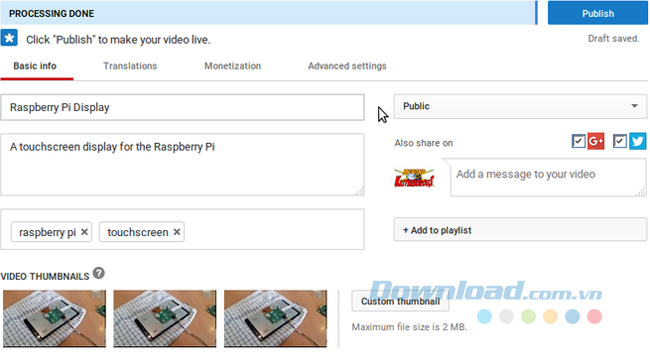This screenshot has width=650, height=362.
Task: Toggle the Google+ share checkbox
Action: point(578,141)
